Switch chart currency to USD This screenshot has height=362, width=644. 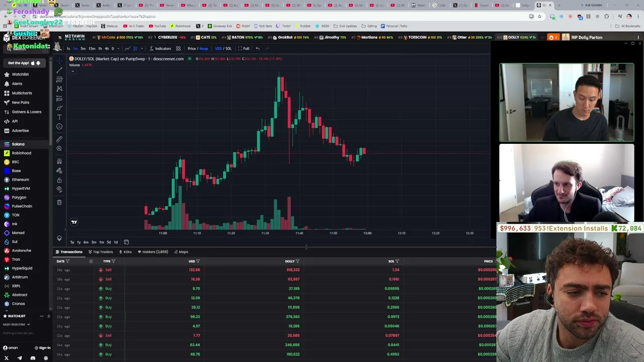point(218,49)
